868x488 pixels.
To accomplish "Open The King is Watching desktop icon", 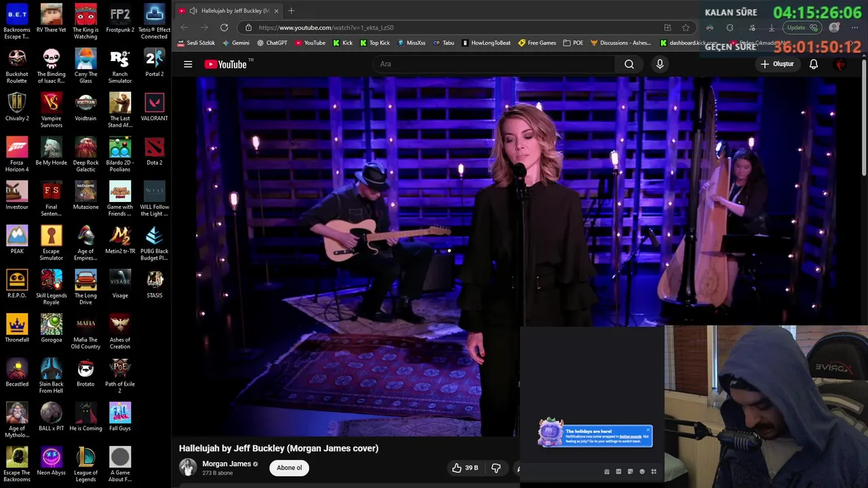I will [85, 22].
